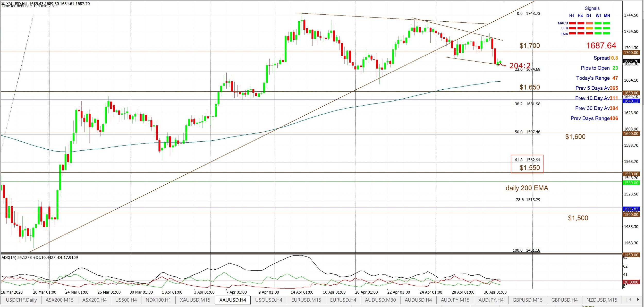
Task: Click the $1,550 label in the red box
Action: click(530, 168)
